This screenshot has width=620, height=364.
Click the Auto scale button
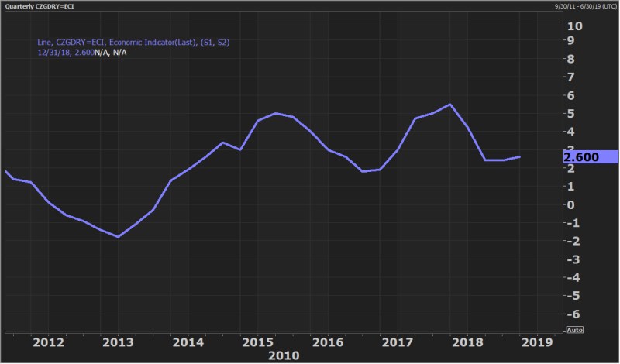click(x=574, y=330)
